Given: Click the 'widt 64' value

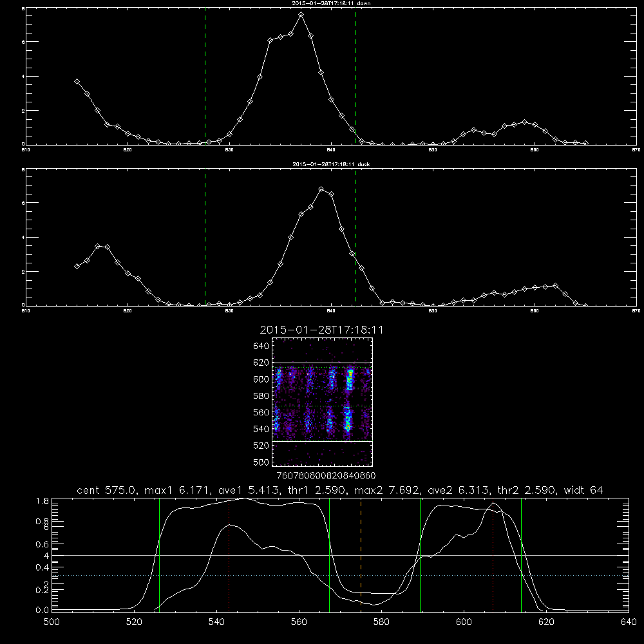Looking at the screenshot, I should 583,490.
